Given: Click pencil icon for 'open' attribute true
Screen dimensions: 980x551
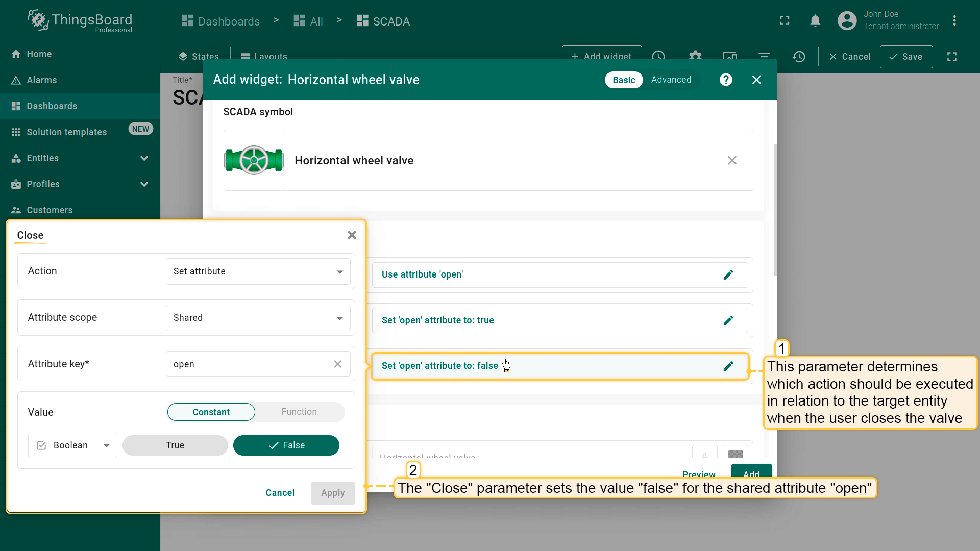Looking at the screenshot, I should [728, 320].
